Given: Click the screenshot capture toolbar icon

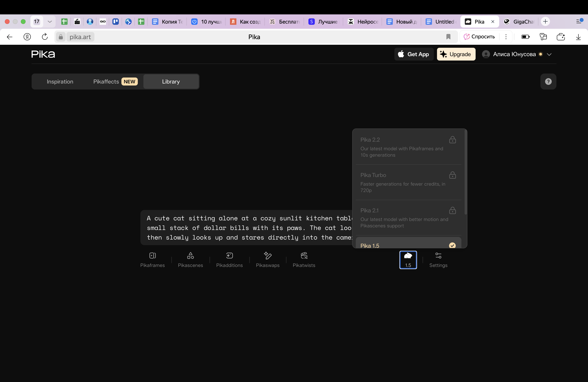Looking at the screenshot, I should 561,37.
